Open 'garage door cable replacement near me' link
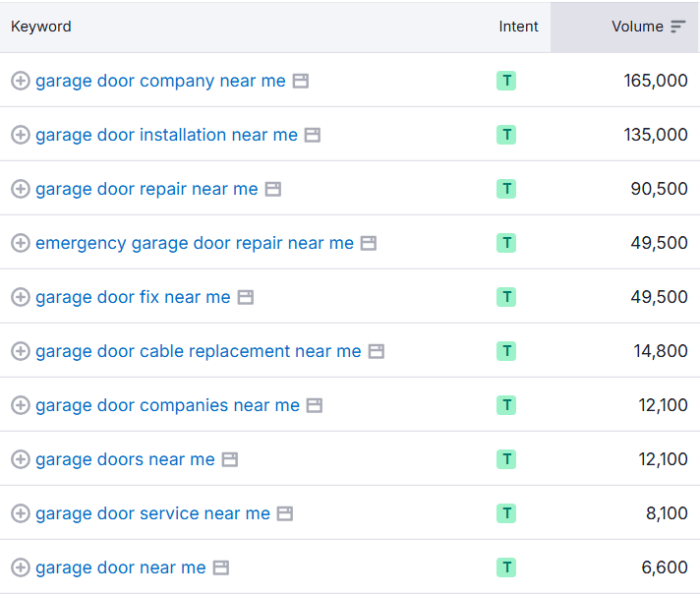The image size is (700, 596). click(199, 351)
